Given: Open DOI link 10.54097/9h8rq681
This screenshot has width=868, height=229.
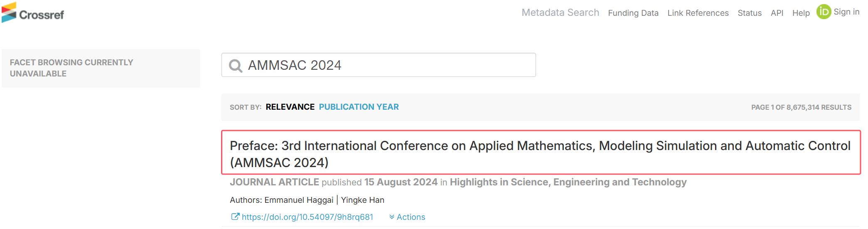Looking at the screenshot, I should pos(307,217).
